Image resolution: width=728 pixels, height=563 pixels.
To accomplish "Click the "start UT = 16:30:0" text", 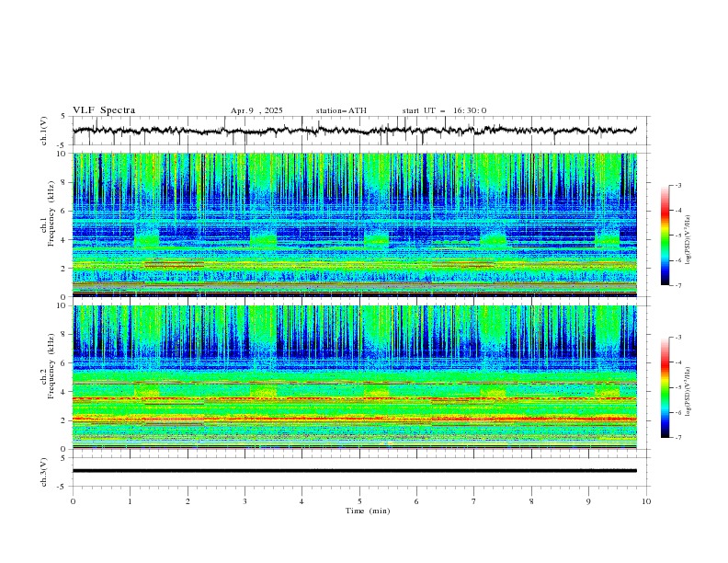I will [x=444, y=110].
